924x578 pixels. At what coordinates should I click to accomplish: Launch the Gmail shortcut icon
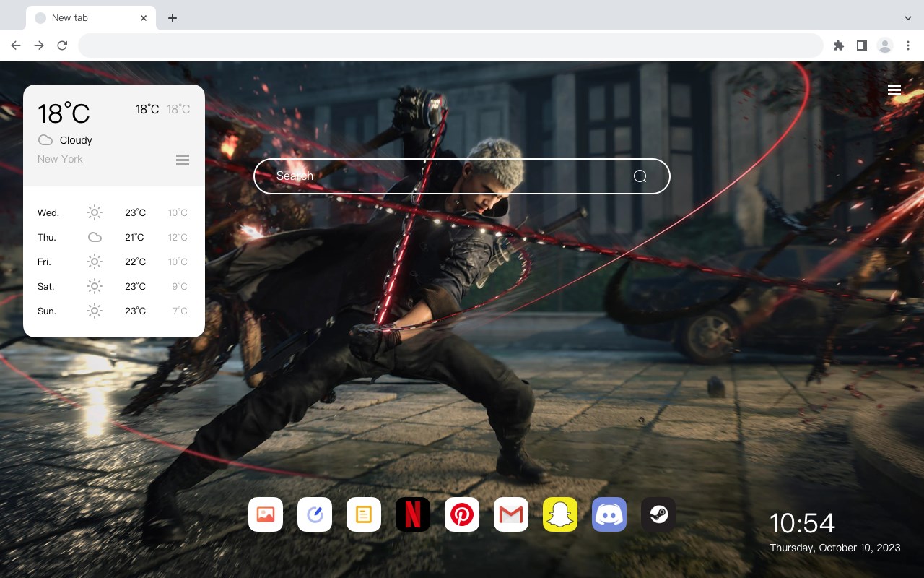pyautogui.click(x=511, y=514)
